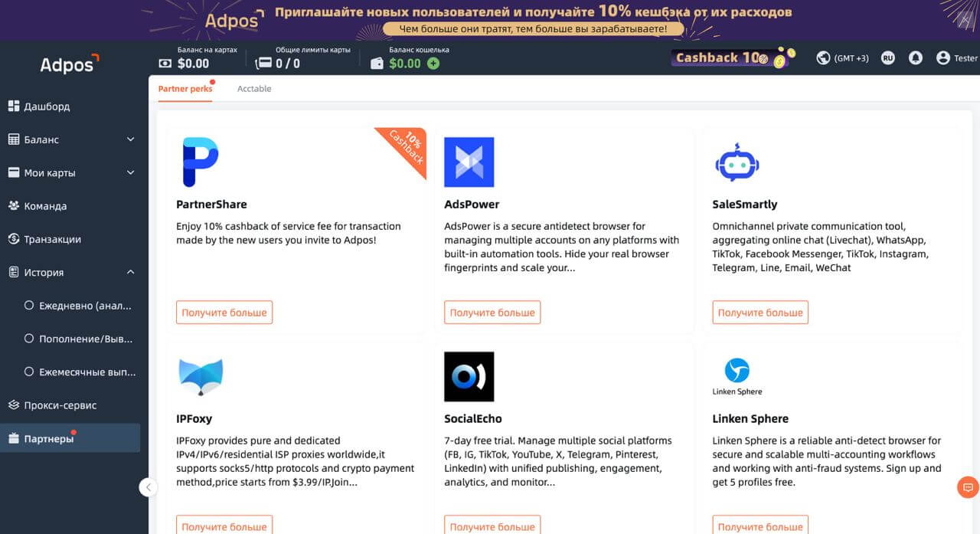Click the SaleSmartly robot logo

737,162
